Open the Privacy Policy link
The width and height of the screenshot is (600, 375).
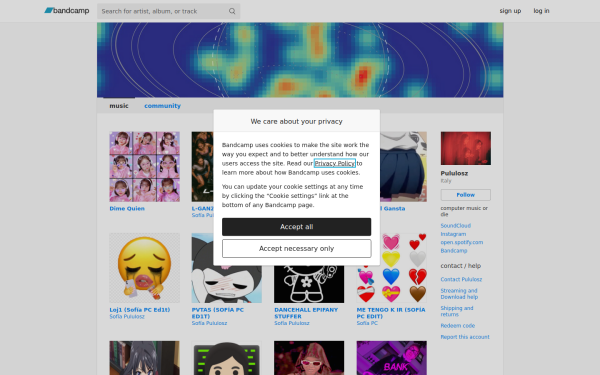pos(335,163)
